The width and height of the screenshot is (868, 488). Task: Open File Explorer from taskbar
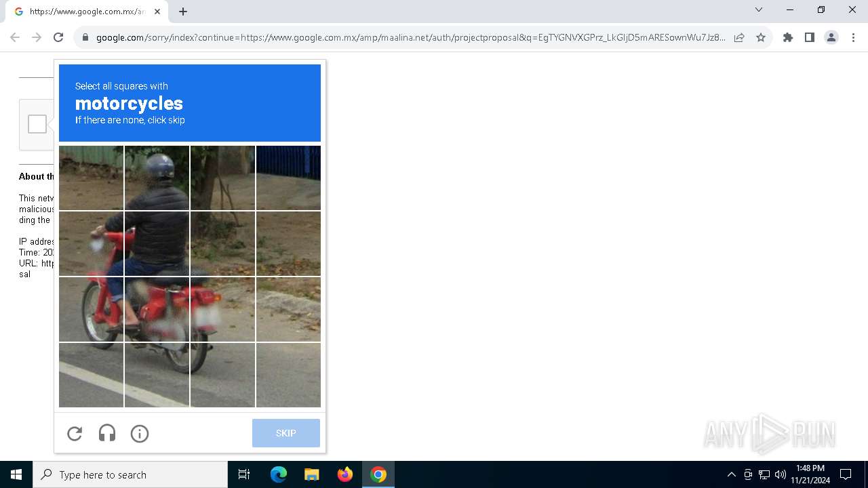click(x=312, y=474)
